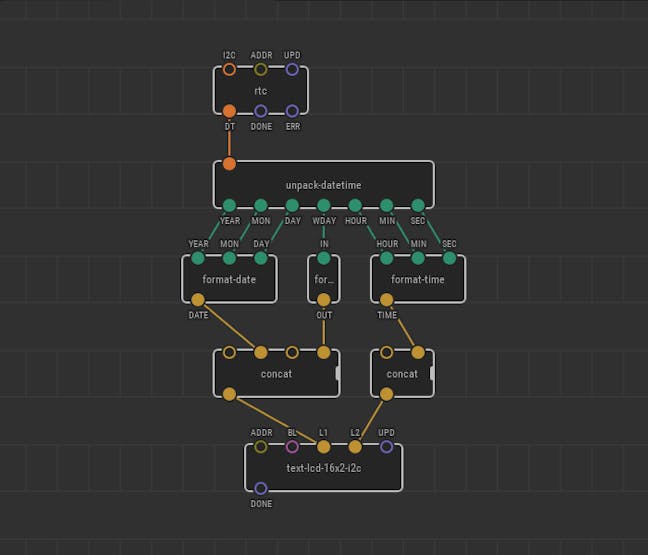This screenshot has height=555, width=648.
Task: Click the UPD pin of text-lcd-16x2-i2c
Action: (x=386, y=447)
